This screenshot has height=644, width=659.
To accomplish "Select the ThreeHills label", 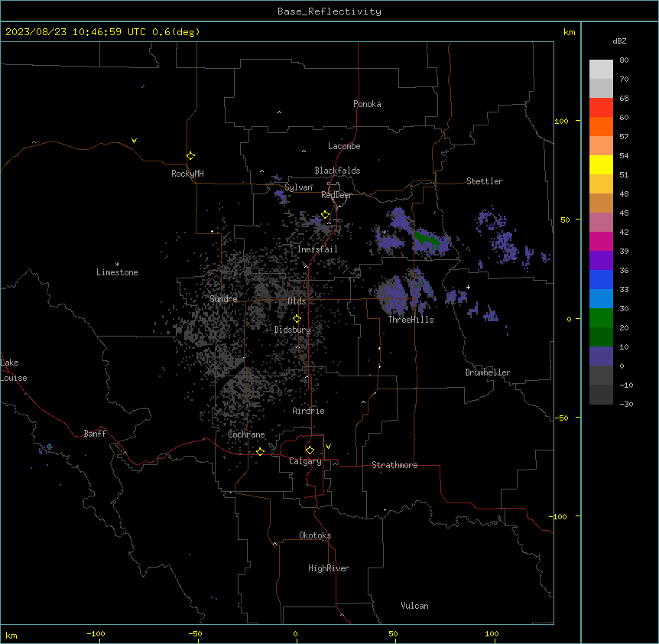I will (x=411, y=320).
